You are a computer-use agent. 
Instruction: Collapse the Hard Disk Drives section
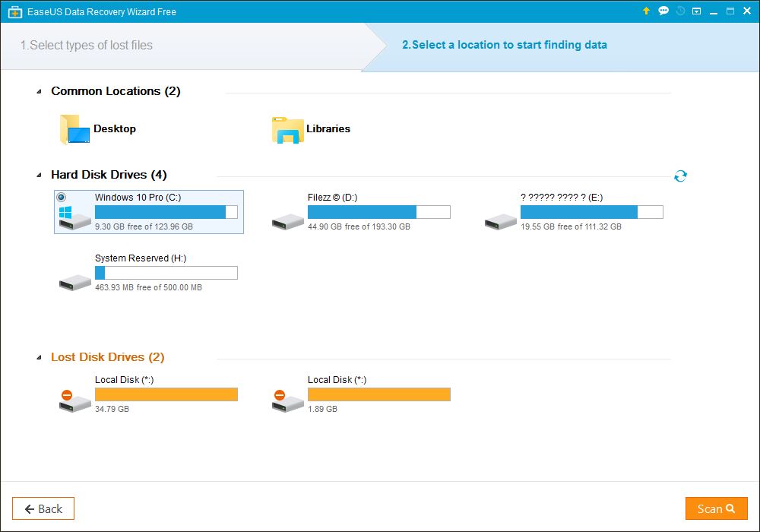coord(40,176)
